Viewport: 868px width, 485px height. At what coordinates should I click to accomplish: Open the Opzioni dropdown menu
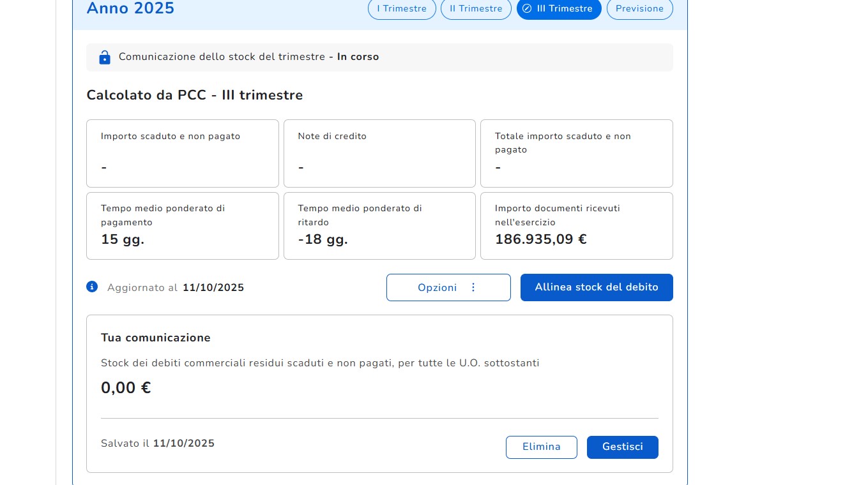pos(448,287)
